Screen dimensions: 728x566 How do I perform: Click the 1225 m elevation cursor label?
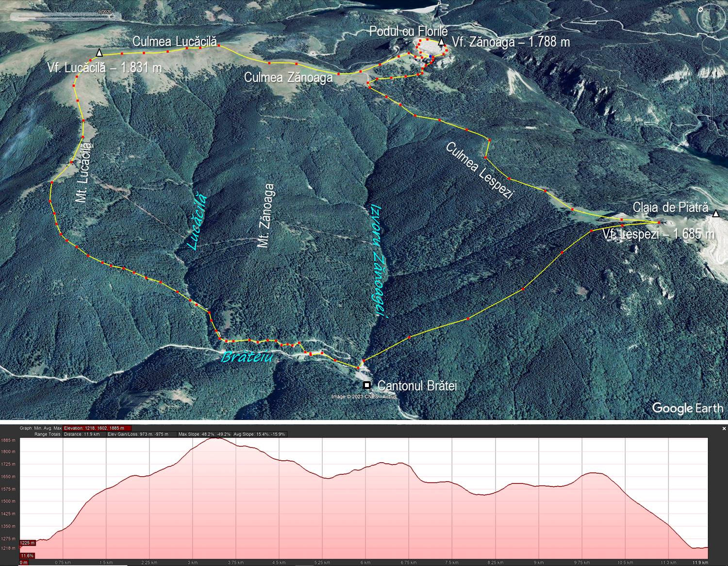[x=27, y=543]
